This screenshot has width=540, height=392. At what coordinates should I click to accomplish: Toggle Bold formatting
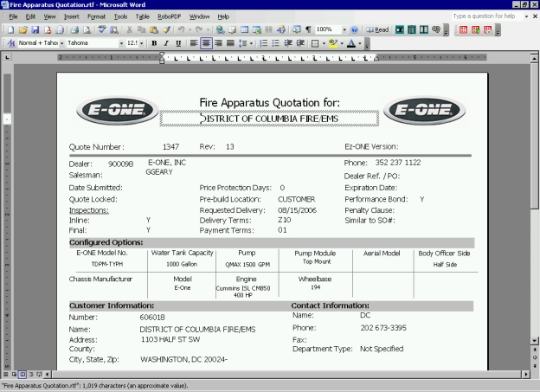(154, 43)
